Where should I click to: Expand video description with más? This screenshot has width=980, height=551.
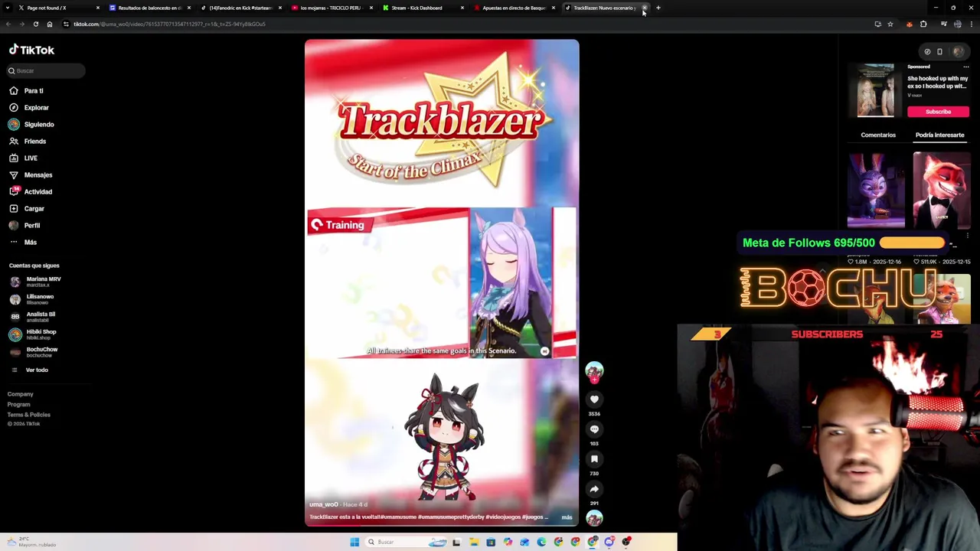567,517
